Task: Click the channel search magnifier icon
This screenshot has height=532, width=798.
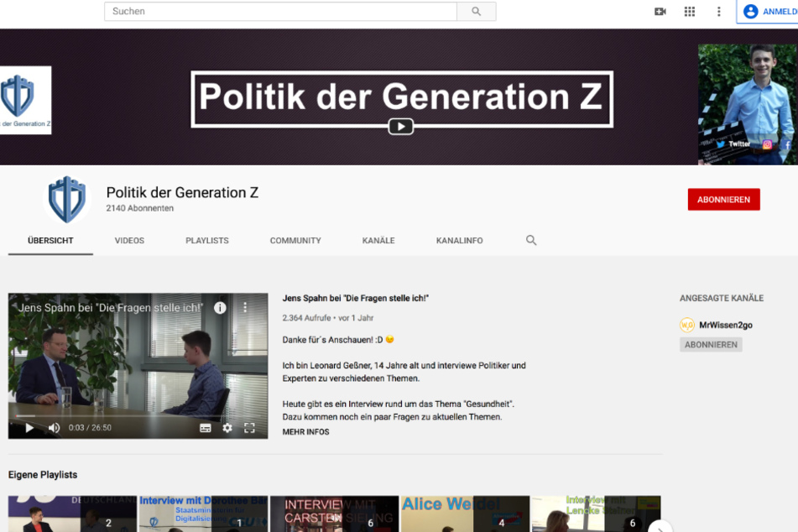Action: pos(531,240)
